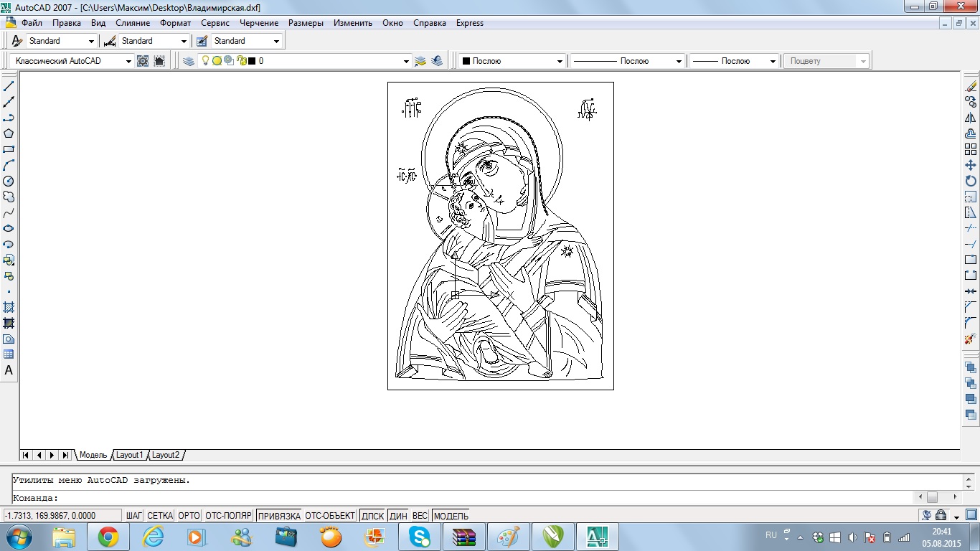Open Google Chrome from the taskbar
Screen dimensions: 980x551
[108, 536]
